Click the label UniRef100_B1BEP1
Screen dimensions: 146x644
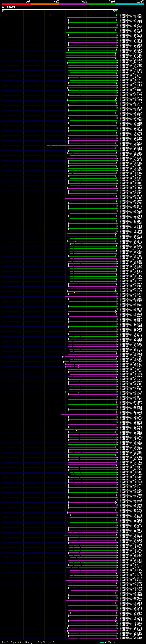(131, 70)
